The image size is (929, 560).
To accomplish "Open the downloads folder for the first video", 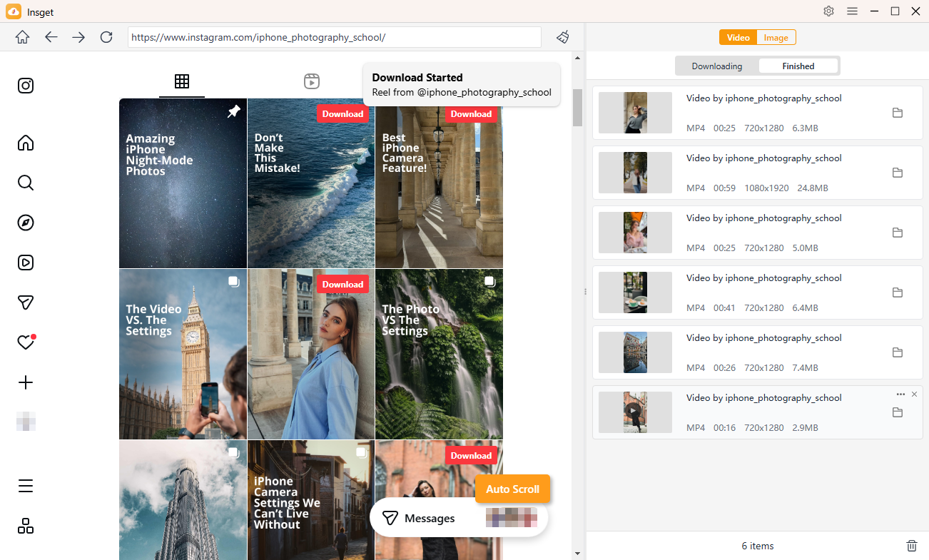I will point(897,113).
